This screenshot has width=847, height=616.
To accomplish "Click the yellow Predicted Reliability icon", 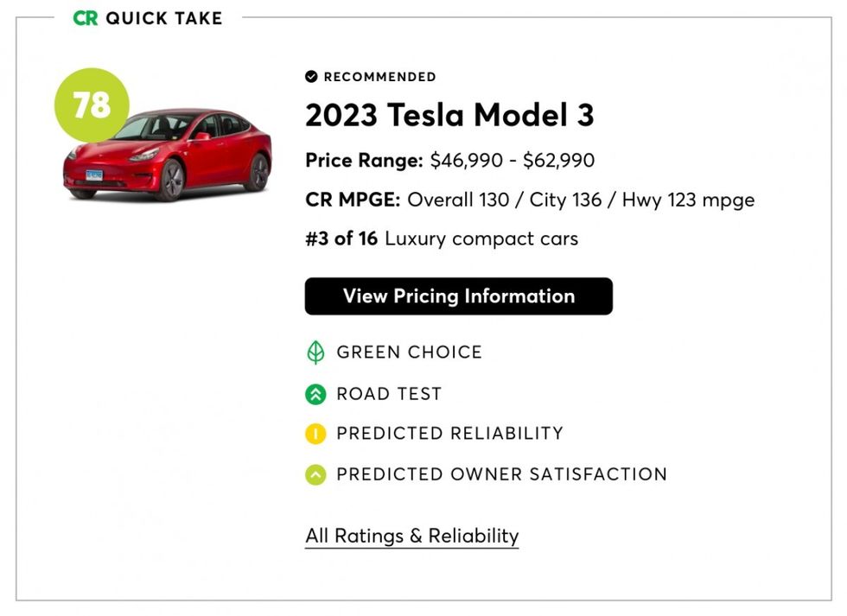I will click(315, 433).
